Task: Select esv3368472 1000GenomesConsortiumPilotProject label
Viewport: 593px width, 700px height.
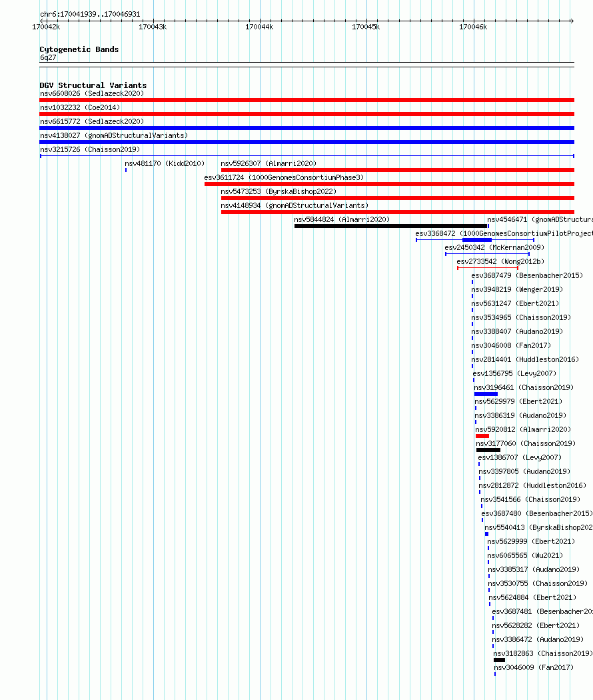Action: (x=504, y=233)
